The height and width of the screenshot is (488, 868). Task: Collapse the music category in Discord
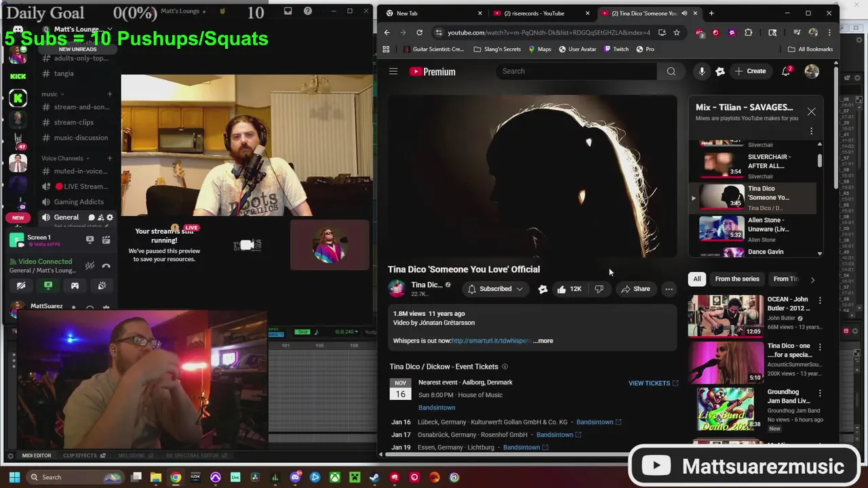[52, 94]
